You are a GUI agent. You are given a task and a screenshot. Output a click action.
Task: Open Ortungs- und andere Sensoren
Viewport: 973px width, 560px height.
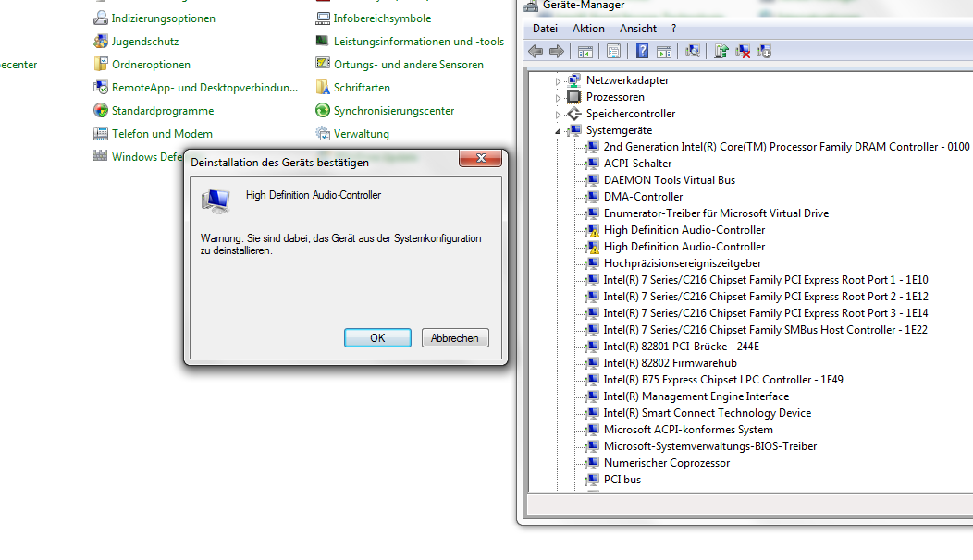[408, 65]
